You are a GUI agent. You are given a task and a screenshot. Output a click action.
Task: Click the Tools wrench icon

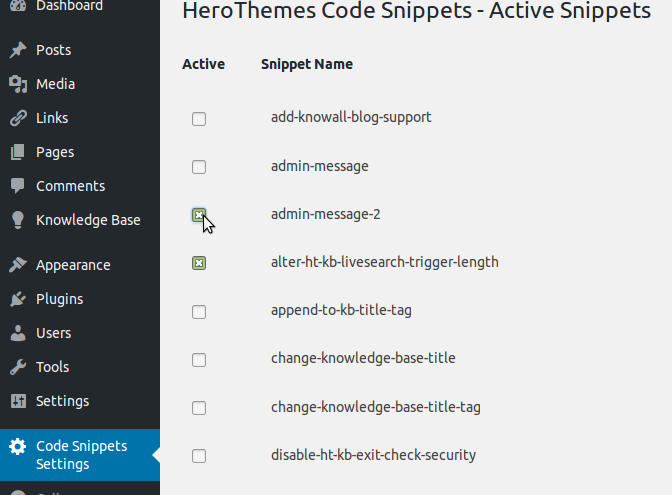pos(18,367)
